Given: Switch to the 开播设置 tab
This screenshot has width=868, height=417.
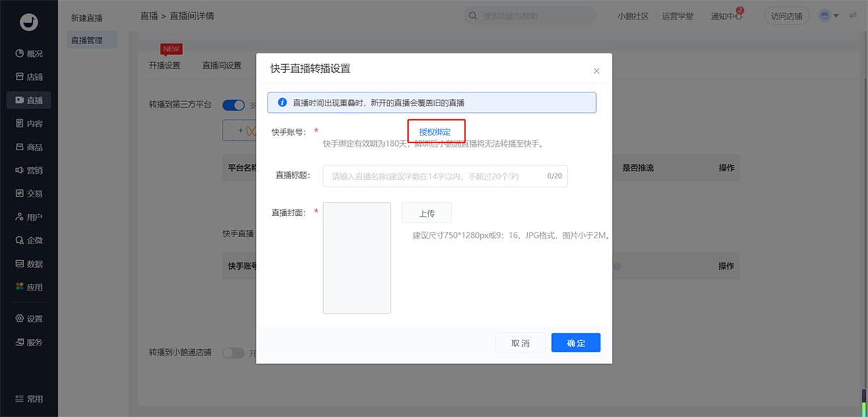Looking at the screenshot, I should (x=164, y=66).
